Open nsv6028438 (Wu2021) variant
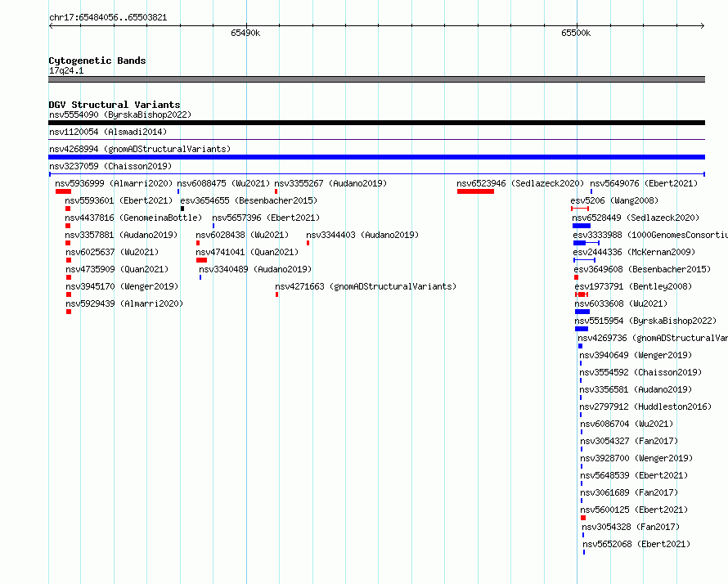The height and width of the screenshot is (584, 728). coord(242,235)
